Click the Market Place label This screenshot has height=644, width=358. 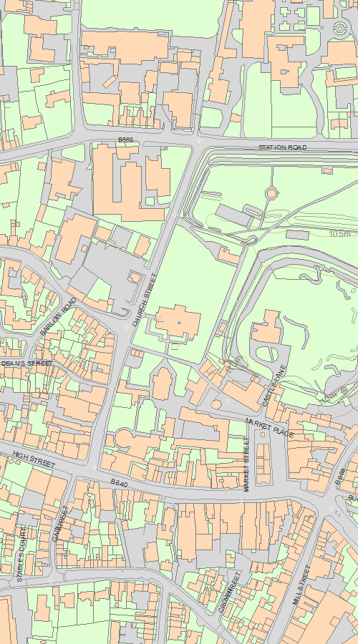pos(270,428)
